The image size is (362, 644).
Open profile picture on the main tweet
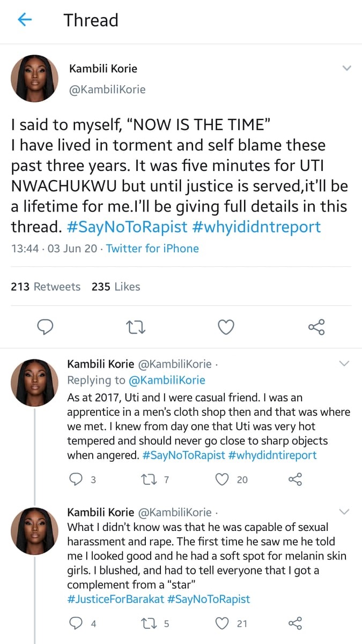click(x=34, y=78)
